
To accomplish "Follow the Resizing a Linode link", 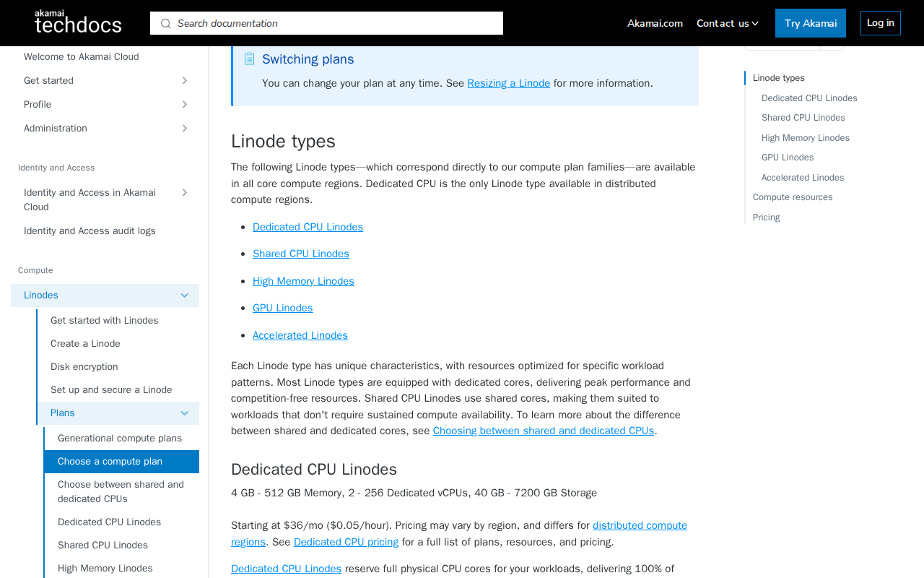I will (509, 83).
